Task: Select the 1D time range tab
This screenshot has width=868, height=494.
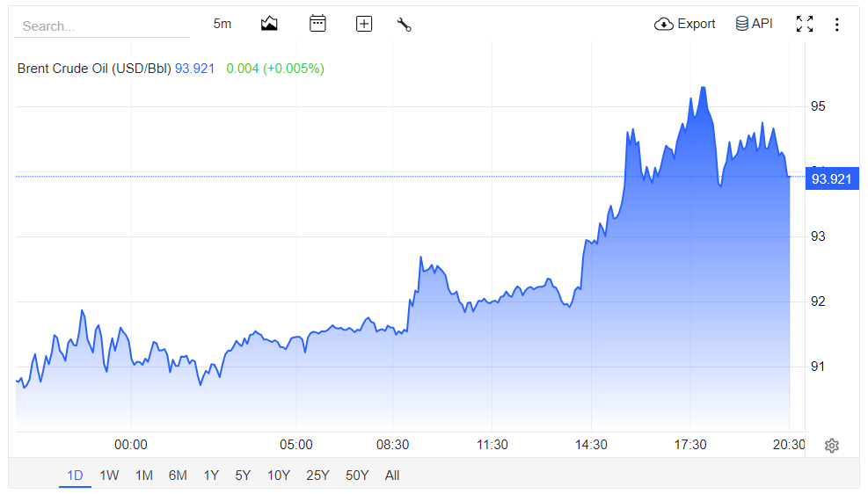Action: (75, 476)
